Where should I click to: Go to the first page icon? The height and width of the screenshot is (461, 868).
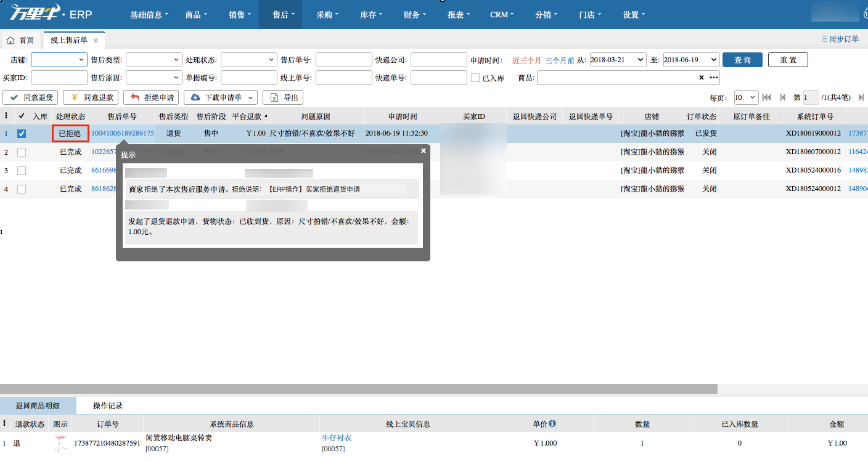coord(767,97)
